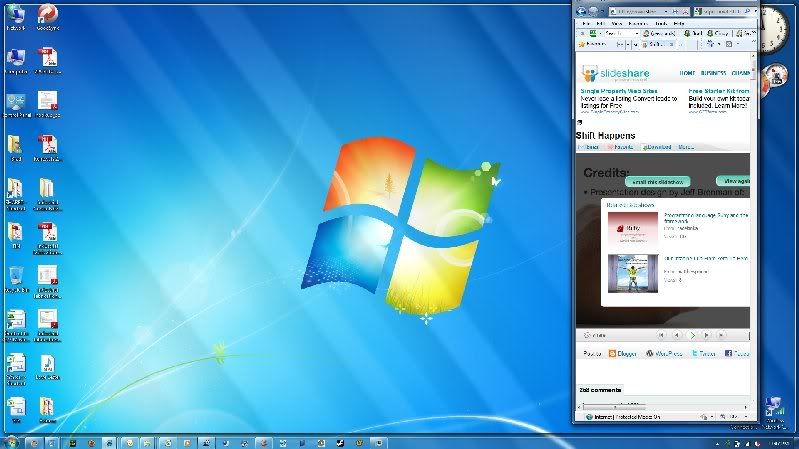Click the 'Shift Happens' page heading
The height and width of the screenshot is (449, 799).
pos(605,136)
